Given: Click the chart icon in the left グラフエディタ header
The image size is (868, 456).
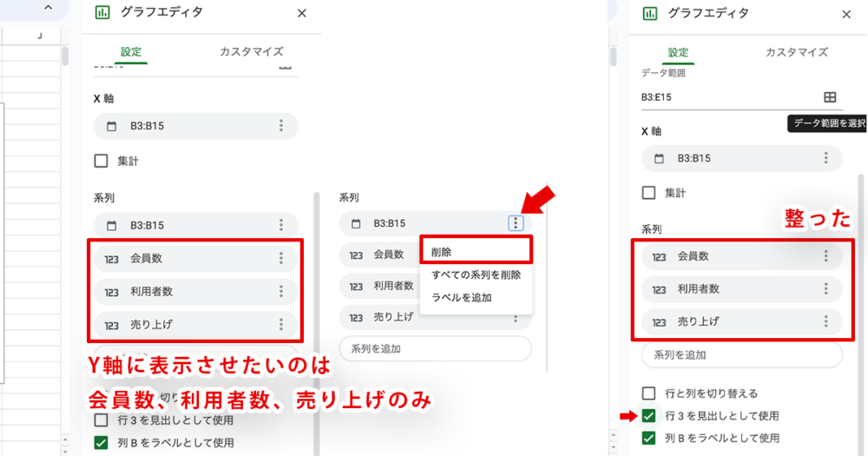Looking at the screenshot, I should pos(102,12).
